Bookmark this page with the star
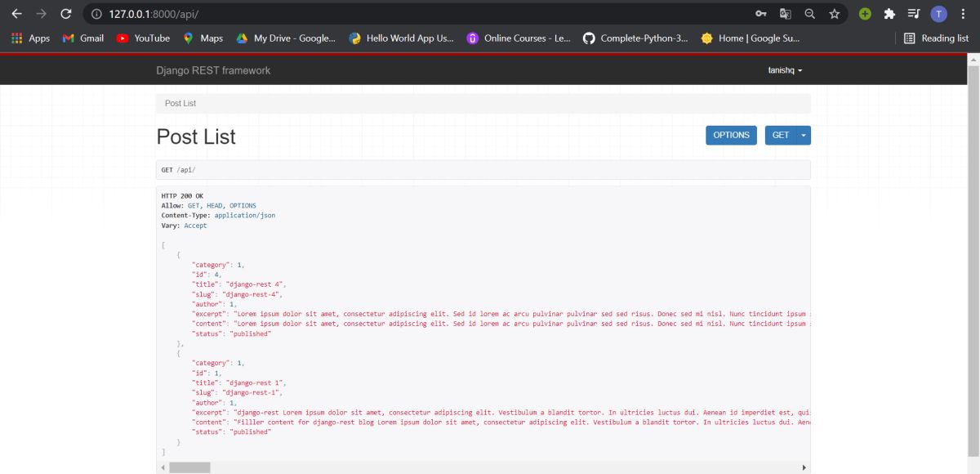980x474 pixels. (834, 14)
